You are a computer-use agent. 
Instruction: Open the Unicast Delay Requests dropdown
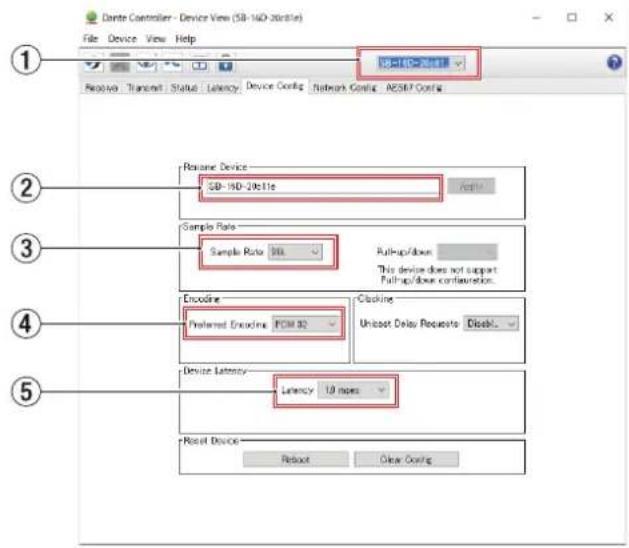(491, 324)
